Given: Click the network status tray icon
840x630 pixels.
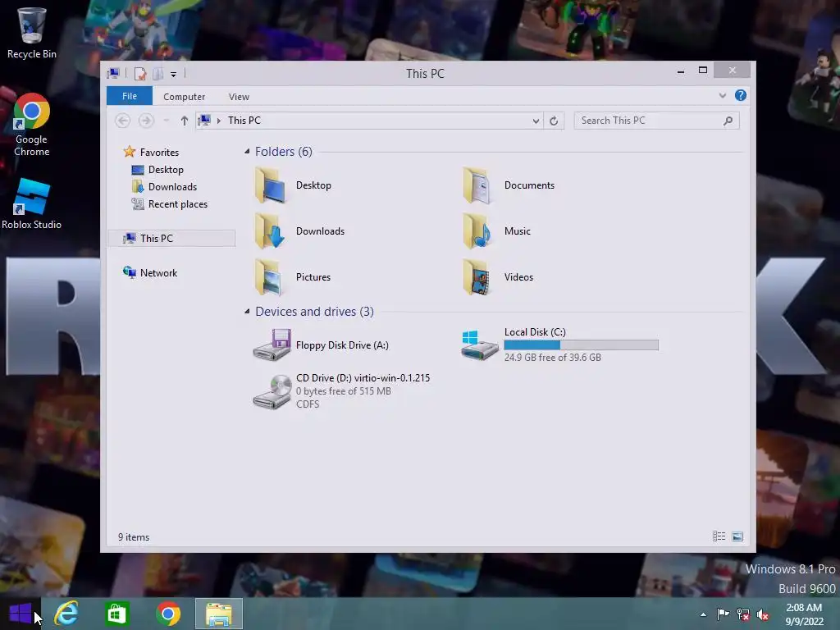Looking at the screenshot, I should 743,614.
